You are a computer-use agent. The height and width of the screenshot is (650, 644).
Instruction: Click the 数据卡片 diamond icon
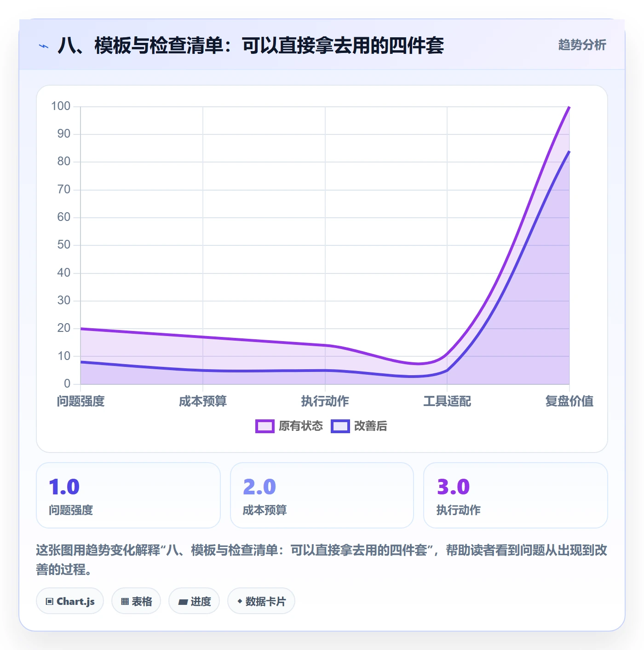pyautogui.click(x=239, y=601)
